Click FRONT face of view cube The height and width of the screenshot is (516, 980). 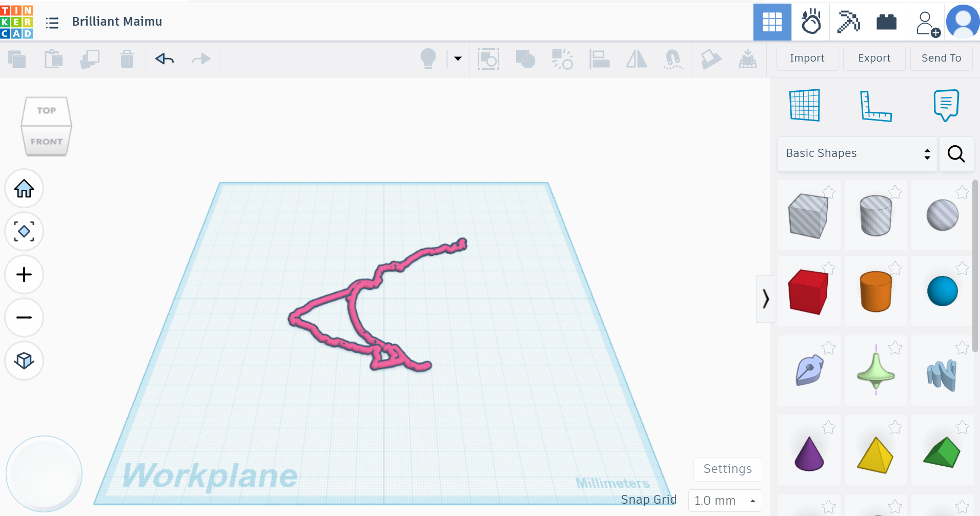tap(46, 141)
